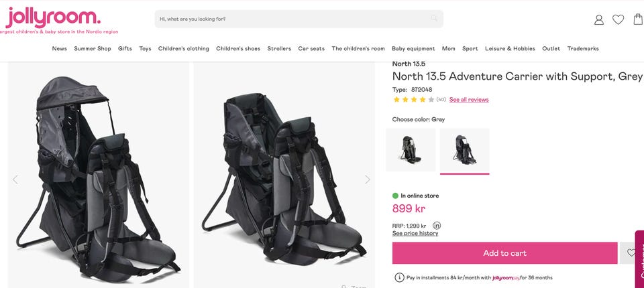Open See price history link
Viewport: 644px width, 288px height.
click(415, 233)
